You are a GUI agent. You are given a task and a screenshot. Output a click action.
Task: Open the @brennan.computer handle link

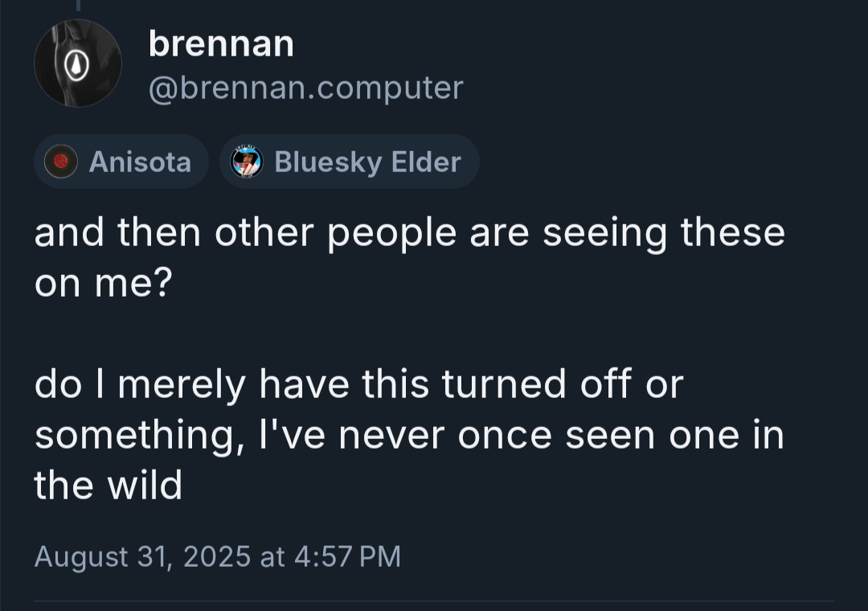click(x=305, y=88)
